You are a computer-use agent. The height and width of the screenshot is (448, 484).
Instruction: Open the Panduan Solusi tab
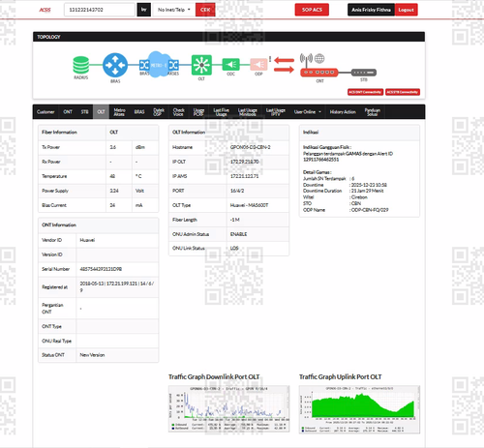373,112
